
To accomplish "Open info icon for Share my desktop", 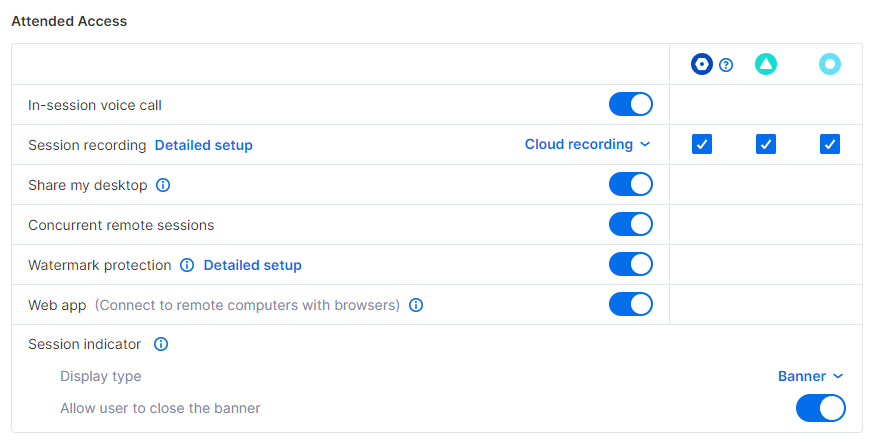I will tap(163, 185).
